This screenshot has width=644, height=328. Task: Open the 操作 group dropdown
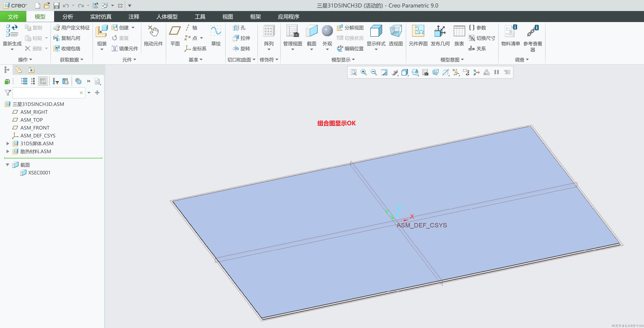[x=25, y=60]
